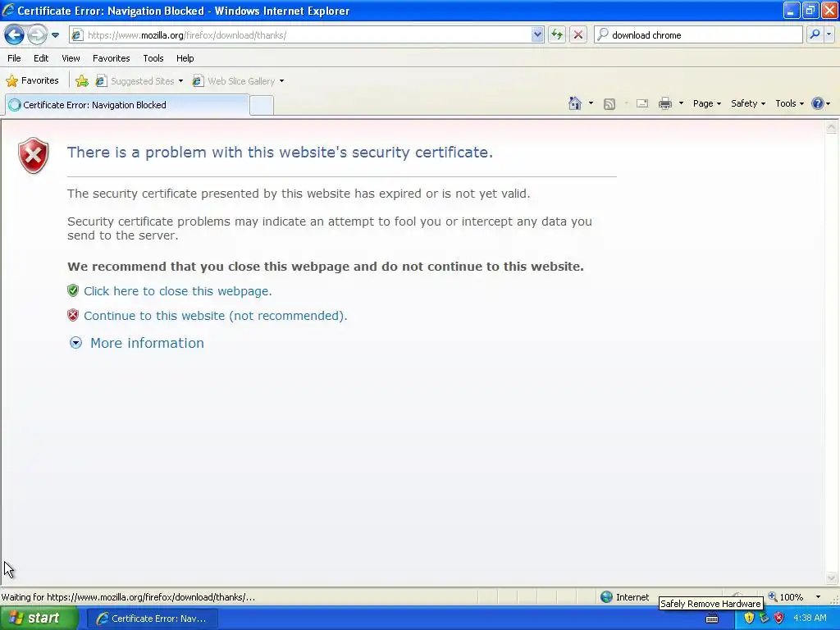Click the red shield icon beside continue link

[x=73, y=315]
